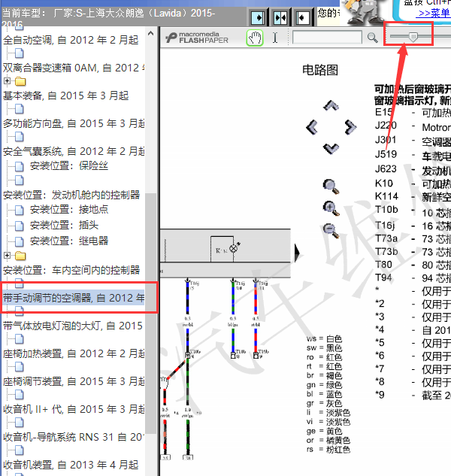Select 双离合器变速箱 0AM tree entry
Image resolution: width=451 pixels, height=476 pixels.
pos(74,68)
